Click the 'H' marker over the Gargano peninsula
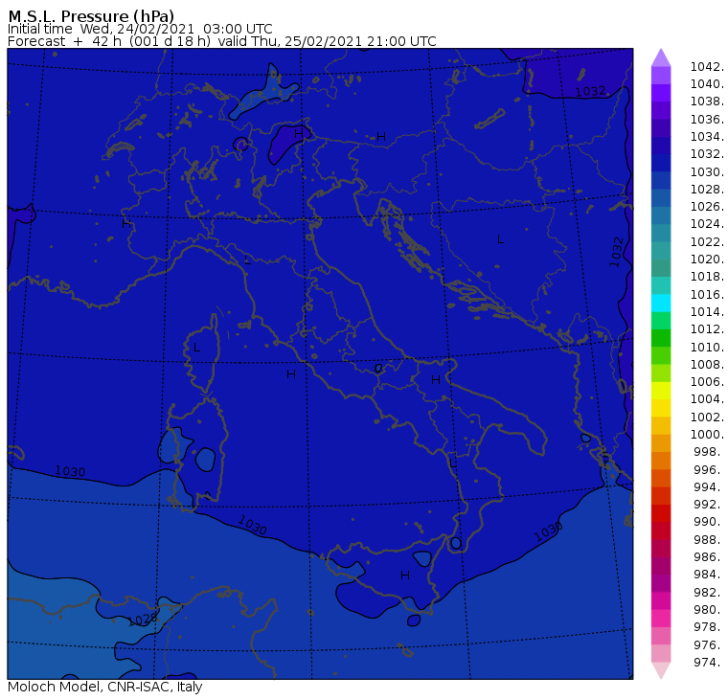 [x=436, y=380]
